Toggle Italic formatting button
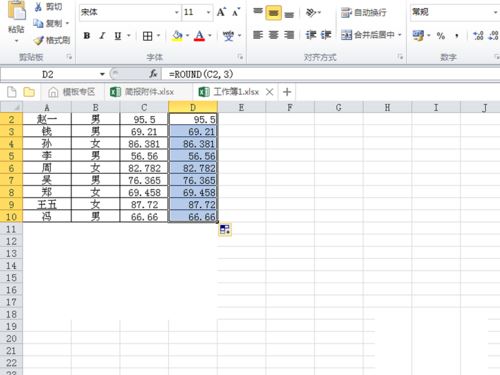The image size is (500, 375). point(102,36)
